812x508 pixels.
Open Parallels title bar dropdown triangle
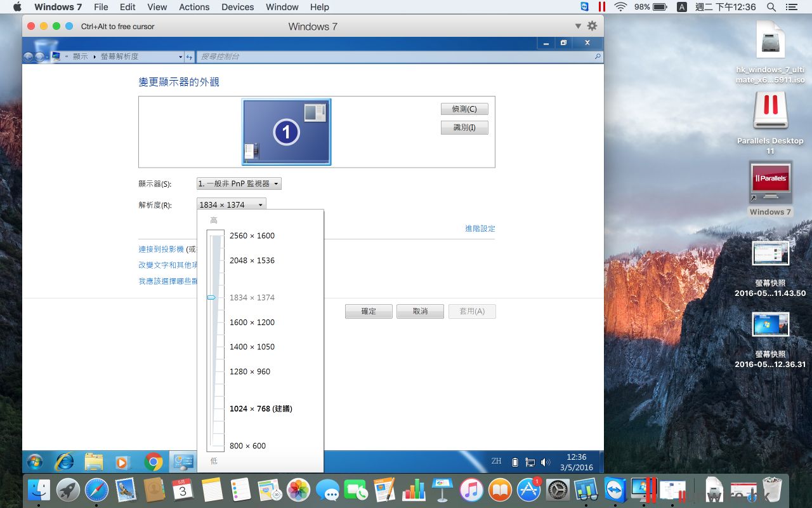(x=578, y=26)
